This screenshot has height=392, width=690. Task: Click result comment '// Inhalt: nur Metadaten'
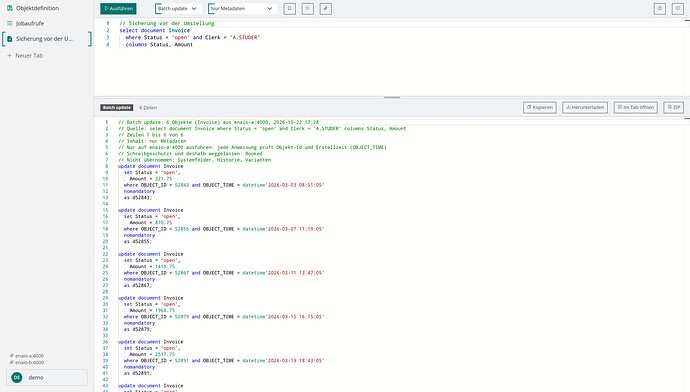click(152, 141)
